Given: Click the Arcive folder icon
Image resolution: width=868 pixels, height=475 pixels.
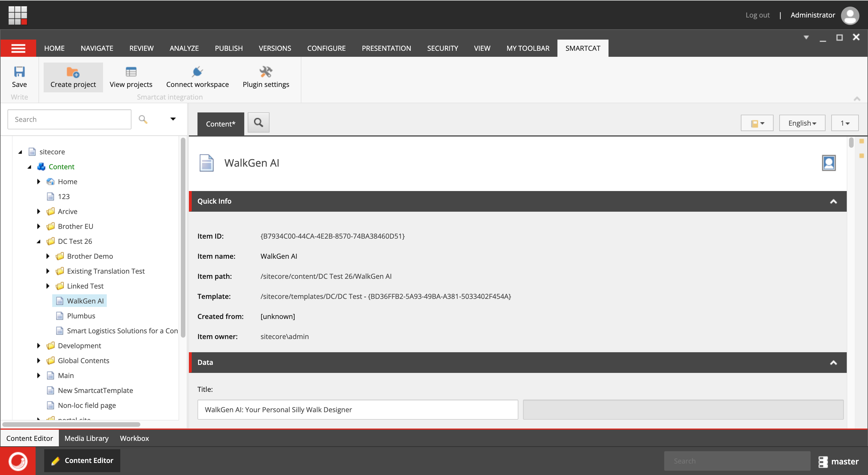Looking at the screenshot, I should [x=51, y=211].
